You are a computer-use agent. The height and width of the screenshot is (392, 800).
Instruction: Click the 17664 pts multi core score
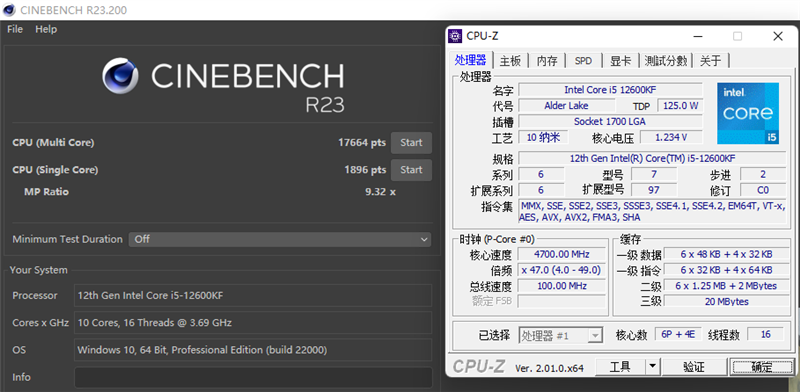362,143
